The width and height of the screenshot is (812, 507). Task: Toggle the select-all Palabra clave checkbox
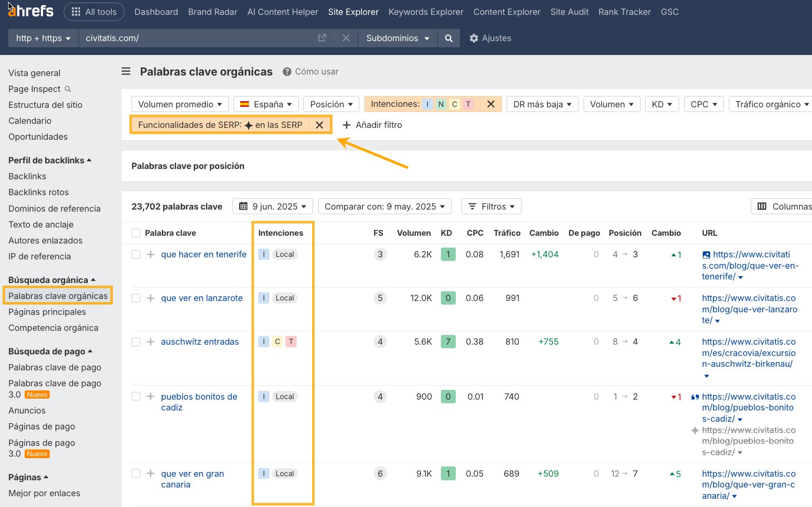[x=136, y=233]
